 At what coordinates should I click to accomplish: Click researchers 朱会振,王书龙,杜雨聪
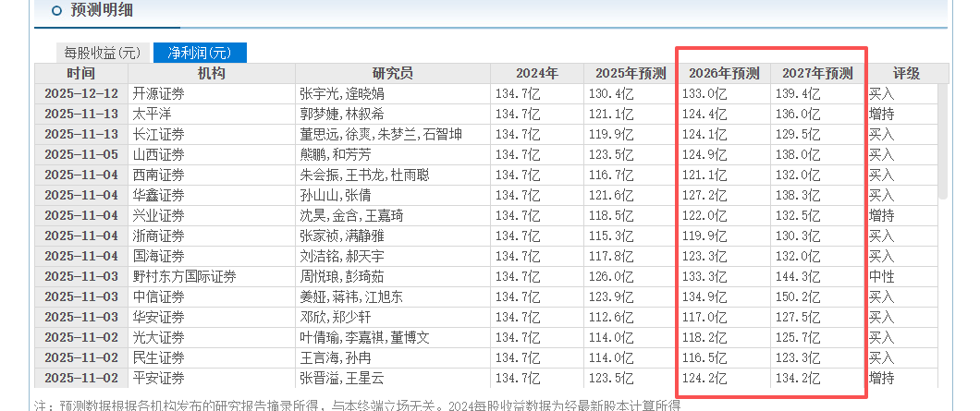[364, 175]
